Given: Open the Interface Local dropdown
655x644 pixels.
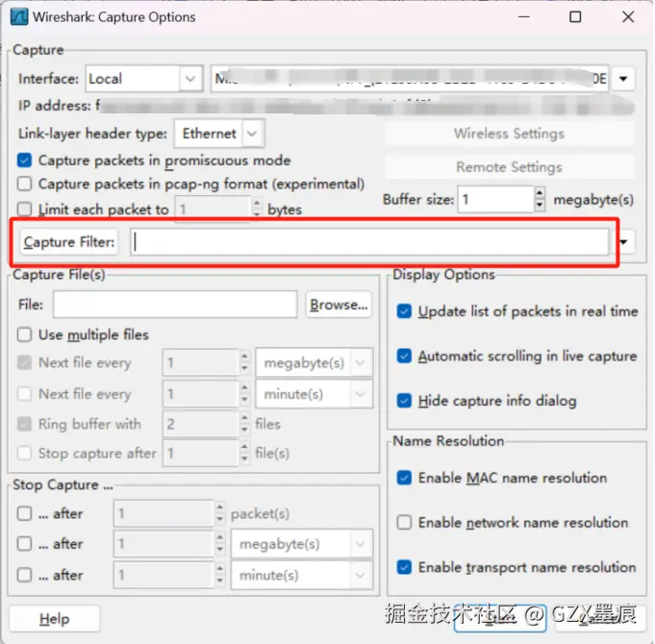Looking at the screenshot, I should (x=144, y=79).
